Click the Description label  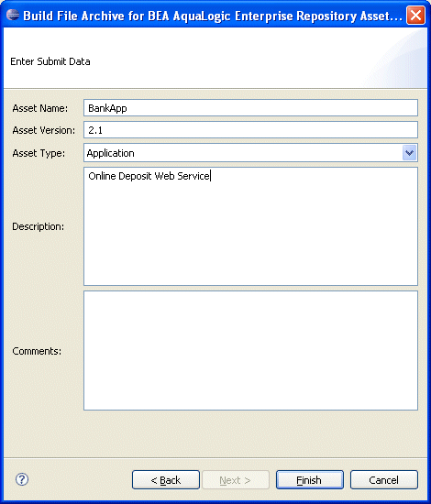click(x=38, y=226)
